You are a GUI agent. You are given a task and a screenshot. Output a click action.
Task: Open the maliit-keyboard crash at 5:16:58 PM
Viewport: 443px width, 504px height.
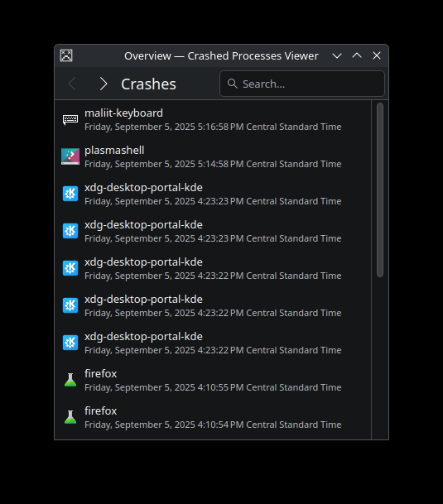point(213,119)
